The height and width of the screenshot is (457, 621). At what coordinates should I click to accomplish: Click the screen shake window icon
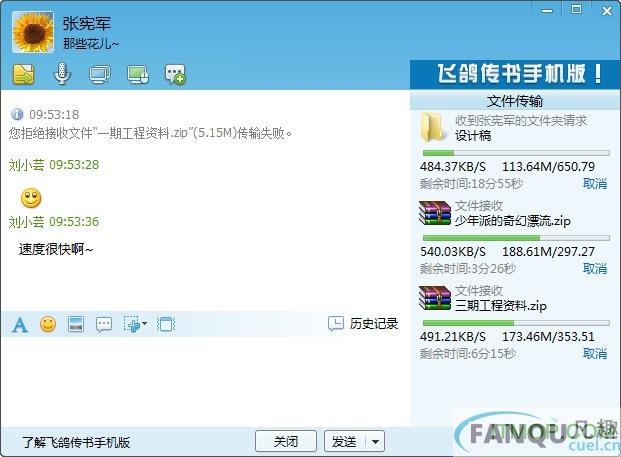(x=166, y=324)
